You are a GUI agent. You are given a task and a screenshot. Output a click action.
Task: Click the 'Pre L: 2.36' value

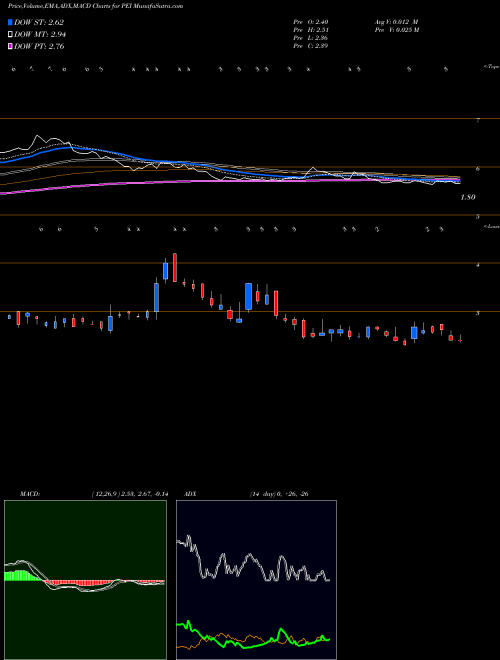tap(311, 38)
